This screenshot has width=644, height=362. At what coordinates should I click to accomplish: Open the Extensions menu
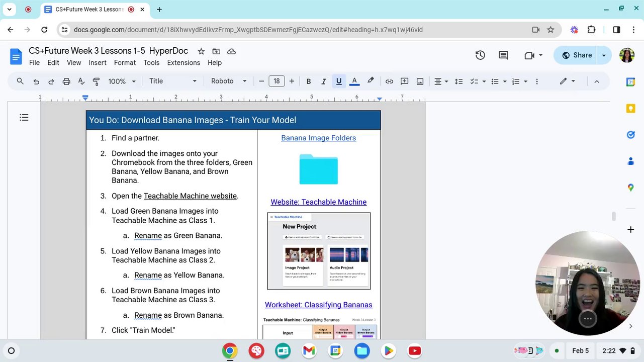[x=183, y=63]
